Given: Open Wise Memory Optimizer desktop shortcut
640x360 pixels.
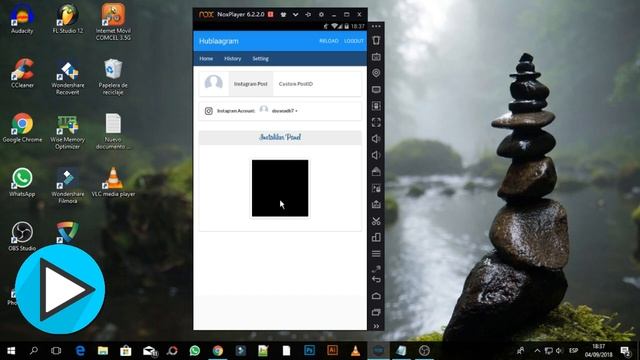Looking at the screenshot, I should (68, 131).
